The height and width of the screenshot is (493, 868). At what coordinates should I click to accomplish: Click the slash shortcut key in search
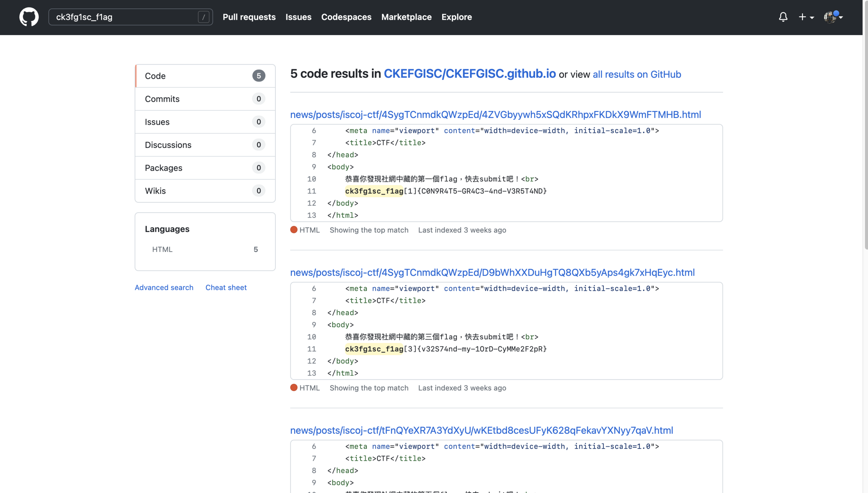click(204, 17)
